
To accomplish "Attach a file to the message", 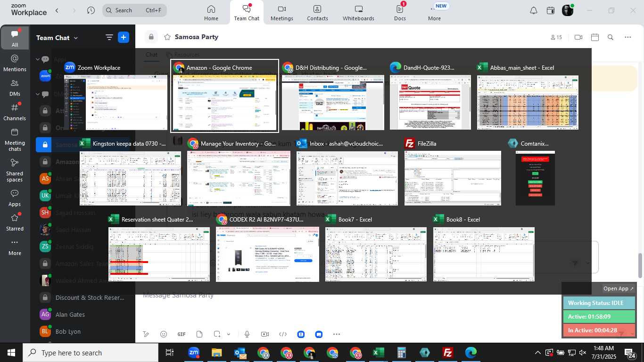I will click(x=199, y=334).
